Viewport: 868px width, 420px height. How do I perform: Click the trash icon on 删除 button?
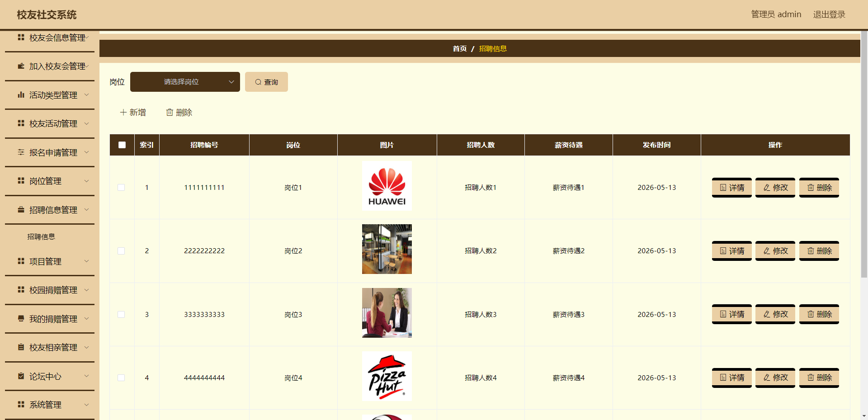pos(170,112)
